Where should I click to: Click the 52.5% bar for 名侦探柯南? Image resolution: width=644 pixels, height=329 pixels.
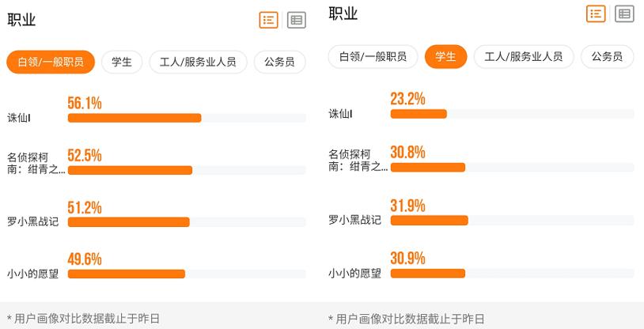coord(131,170)
